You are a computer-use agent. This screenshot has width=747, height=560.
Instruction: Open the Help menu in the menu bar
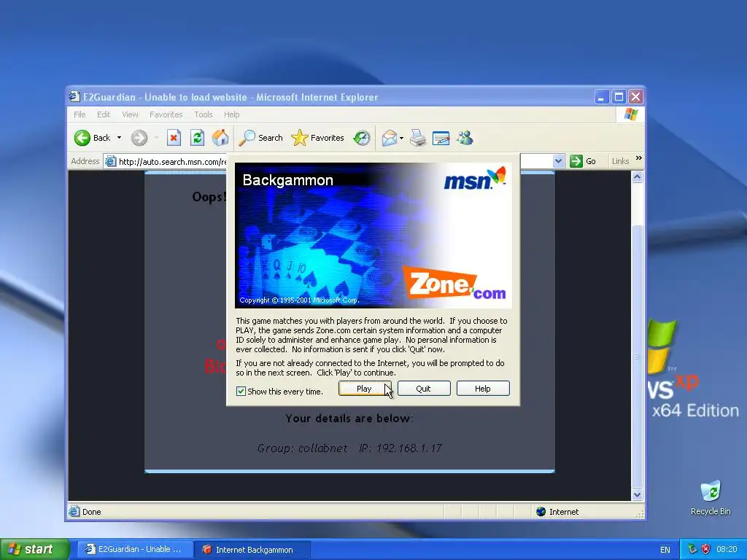(x=231, y=114)
